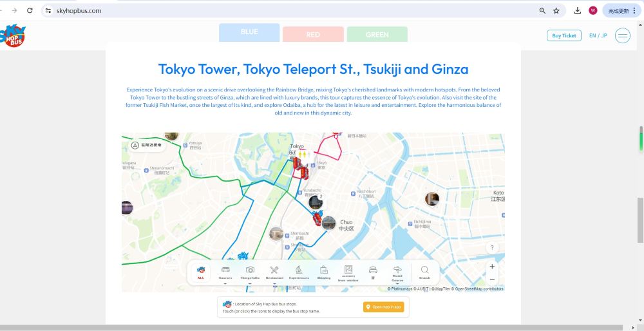Filter map by Restaurant icon
The height and width of the screenshot is (331, 644).
coord(274,272)
